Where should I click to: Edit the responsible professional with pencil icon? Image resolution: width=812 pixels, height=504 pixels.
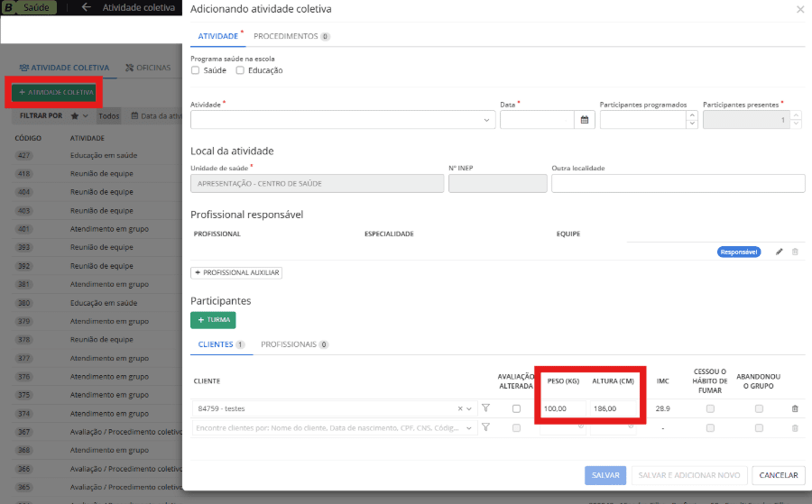(x=780, y=252)
